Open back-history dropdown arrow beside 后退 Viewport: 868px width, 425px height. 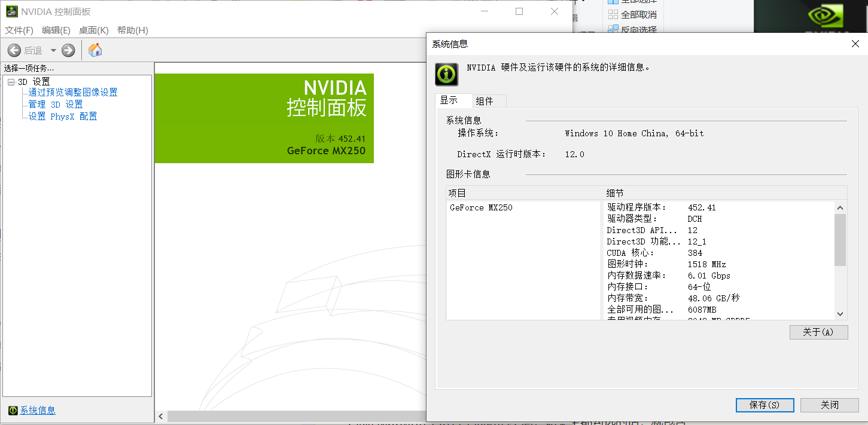pyautogui.click(x=53, y=51)
